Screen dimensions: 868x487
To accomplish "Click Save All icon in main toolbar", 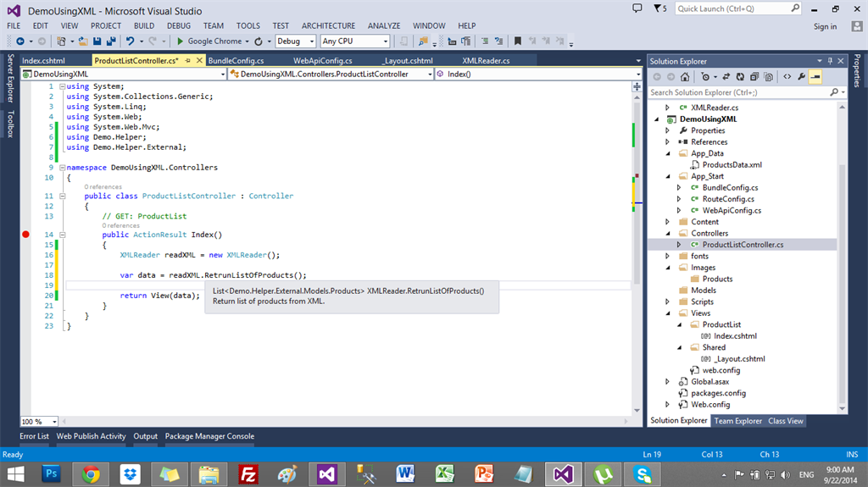I will tap(109, 41).
